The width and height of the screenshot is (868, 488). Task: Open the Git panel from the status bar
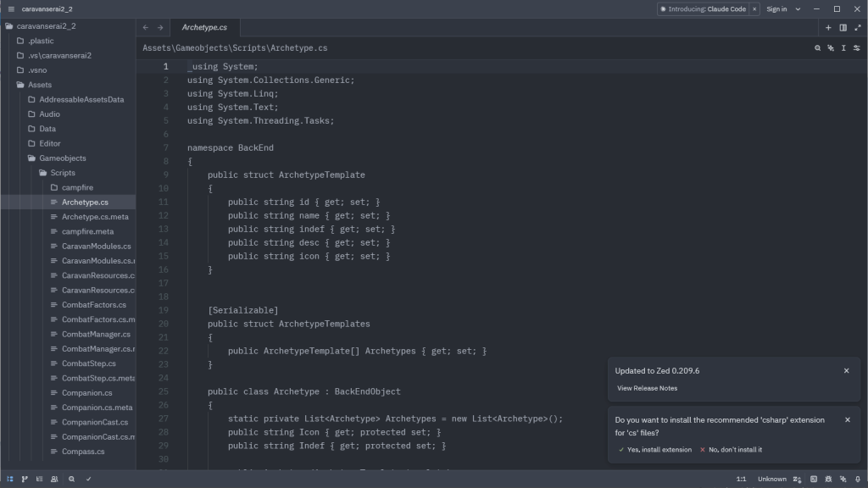pyautogui.click(x=25, y=479)
